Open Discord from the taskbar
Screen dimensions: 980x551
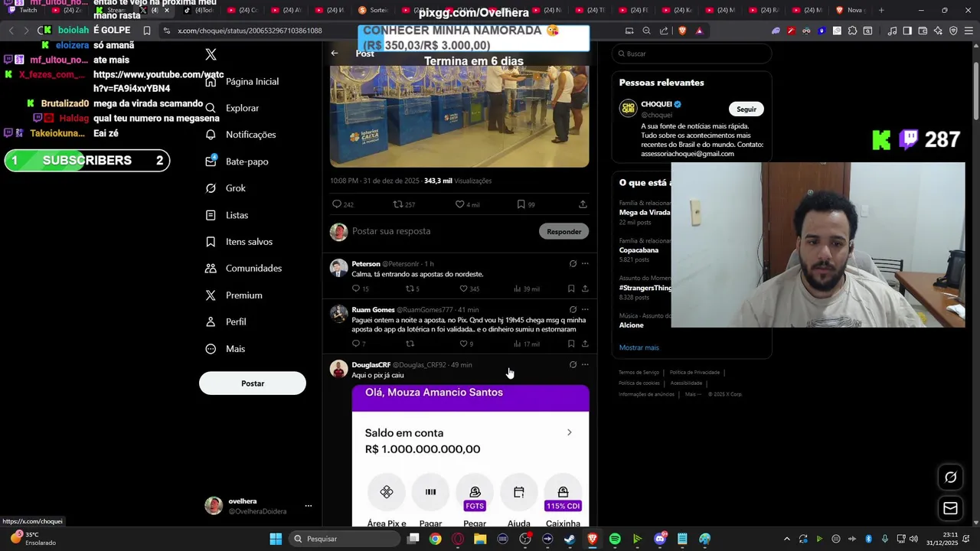[x=660, y=539]
